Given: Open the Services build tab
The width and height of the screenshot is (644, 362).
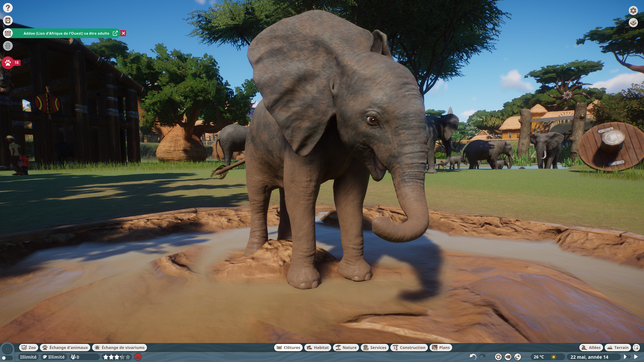Looking at the screenshot, I should coord(375,347).
